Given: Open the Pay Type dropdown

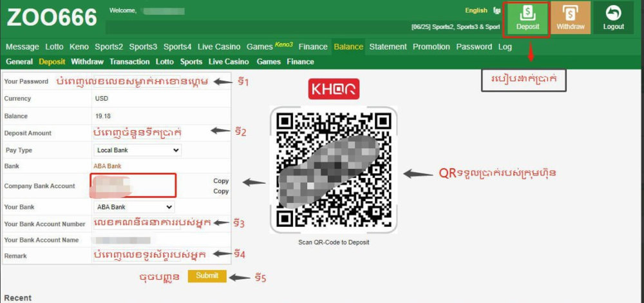Looking at the screenshot, I should 137,150.
